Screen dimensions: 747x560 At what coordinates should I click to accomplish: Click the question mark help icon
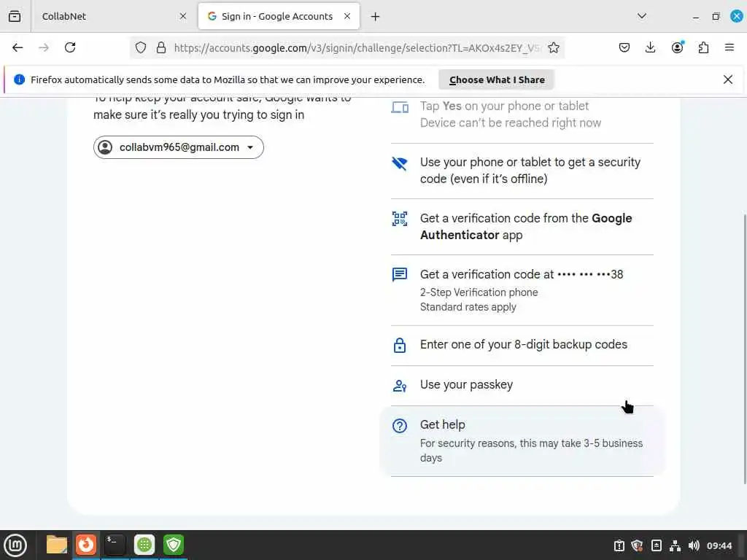point(400,426)
